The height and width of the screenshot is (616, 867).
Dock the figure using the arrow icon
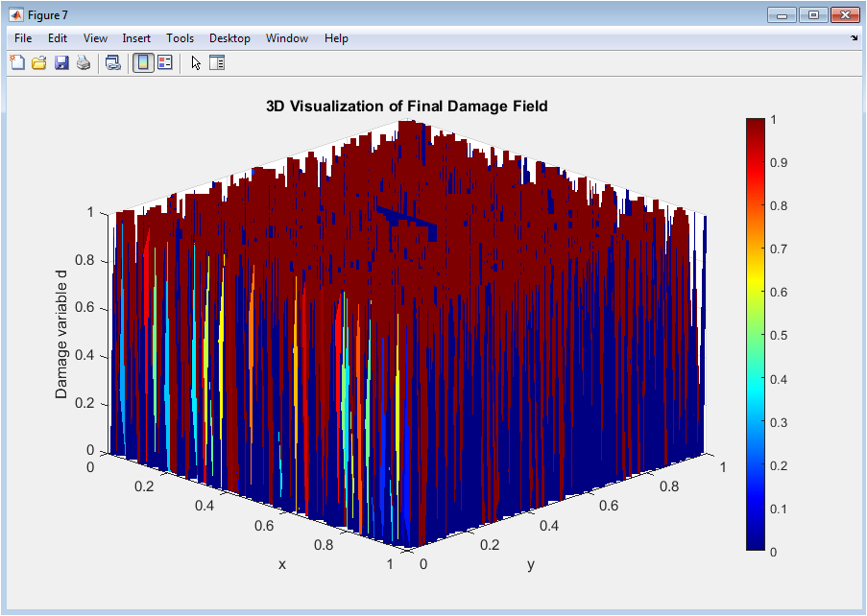[855, 38]
